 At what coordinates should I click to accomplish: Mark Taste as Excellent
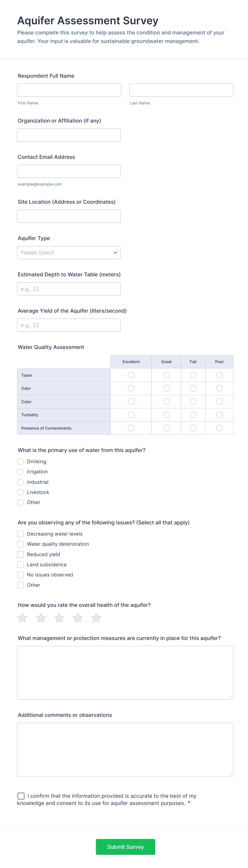(131, 375)
